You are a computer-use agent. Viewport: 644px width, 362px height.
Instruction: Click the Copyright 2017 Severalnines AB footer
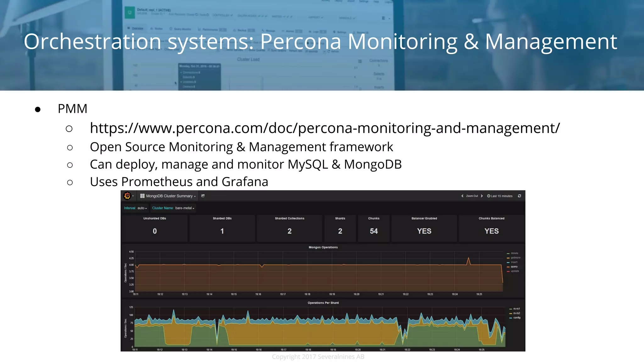(x=318, y=357)
